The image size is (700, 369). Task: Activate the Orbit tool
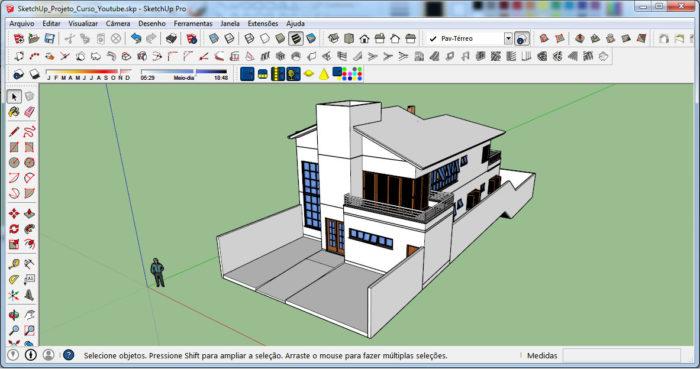14,315
